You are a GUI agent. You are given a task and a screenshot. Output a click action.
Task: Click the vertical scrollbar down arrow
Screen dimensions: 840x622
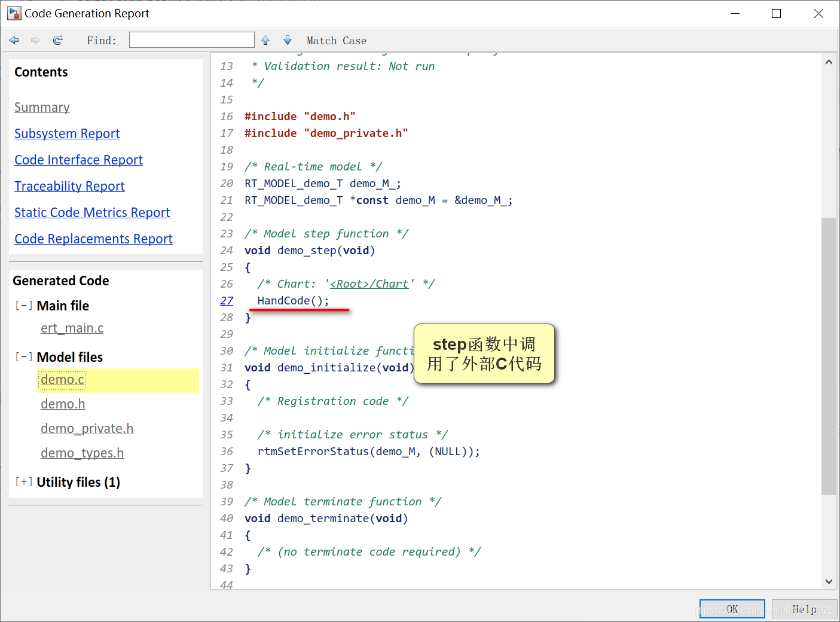tap(829, 581)
